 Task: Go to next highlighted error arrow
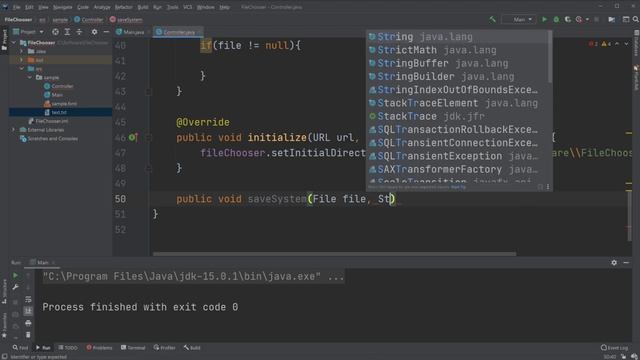point(627,44)
